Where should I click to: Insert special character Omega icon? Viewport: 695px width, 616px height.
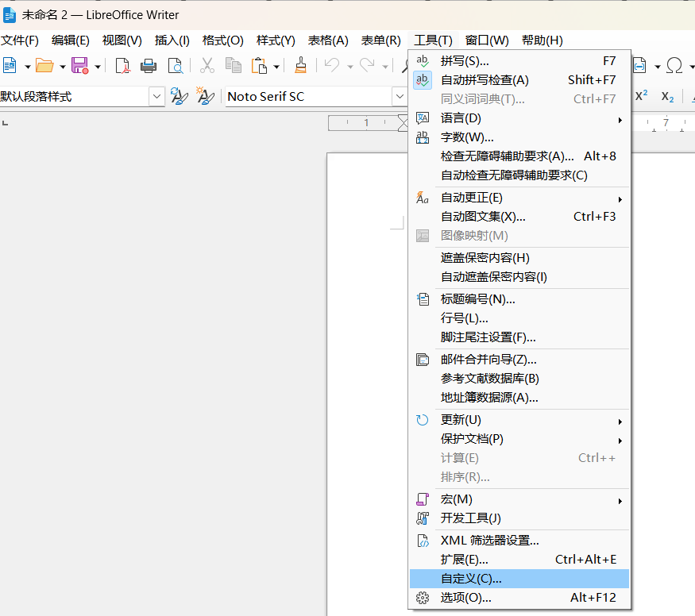coord(674,66)
